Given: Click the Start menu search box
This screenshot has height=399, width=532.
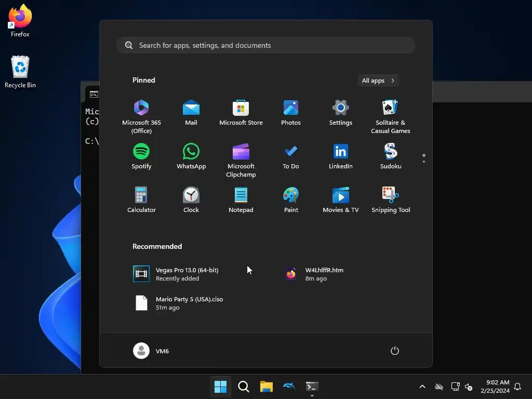Looking at the screenshot, I should 266,45.
